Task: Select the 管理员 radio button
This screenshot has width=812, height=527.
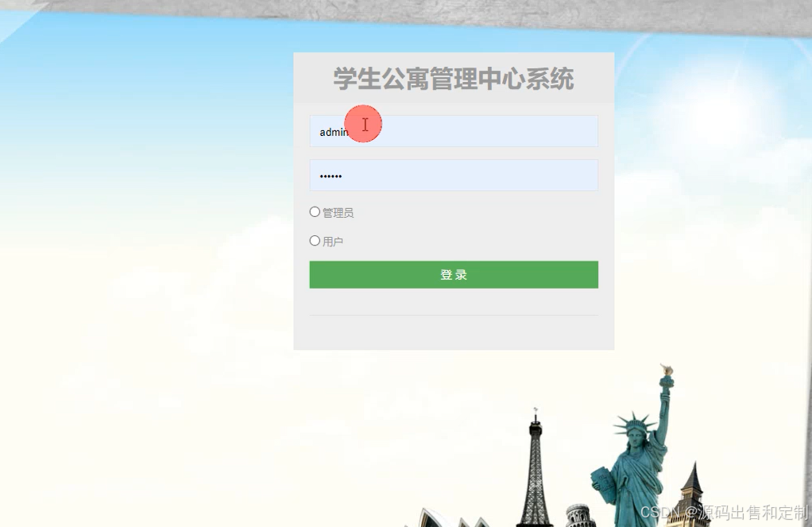Action: tap(315, 212)
